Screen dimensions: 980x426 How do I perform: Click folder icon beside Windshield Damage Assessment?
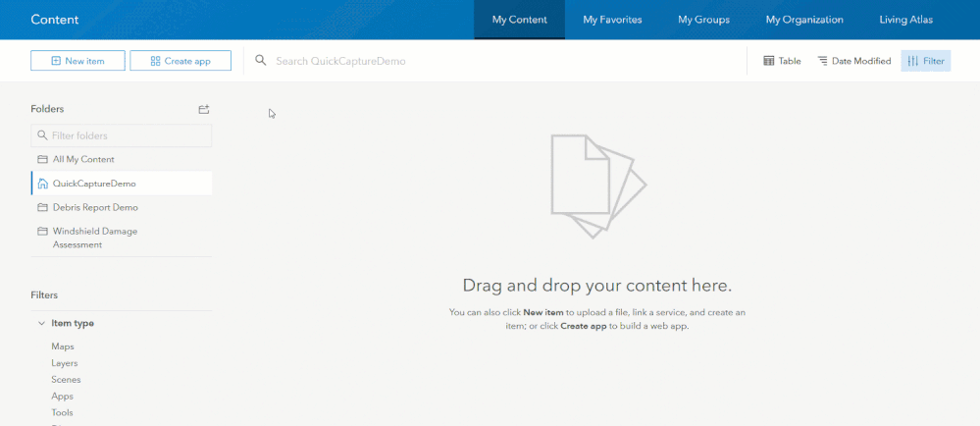coord(42,231)
